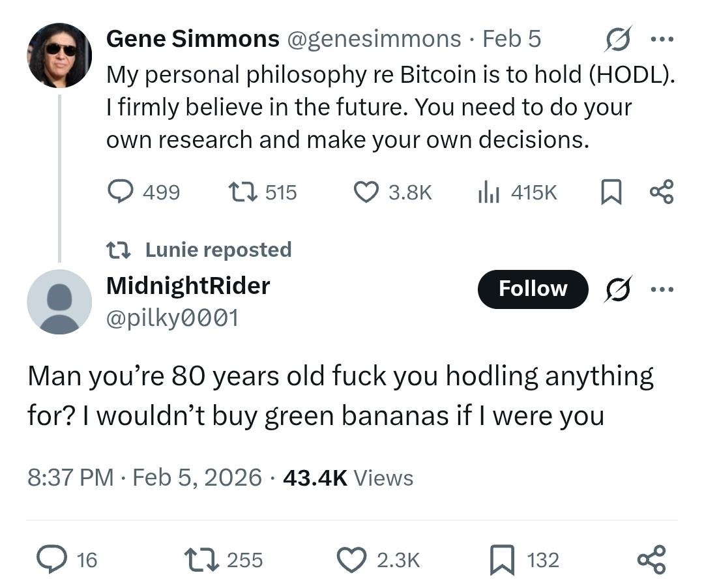This screenshot has width=704, height=588.
Task: Bookmark Gene Simmons' tweet
Action: point(610,192)
